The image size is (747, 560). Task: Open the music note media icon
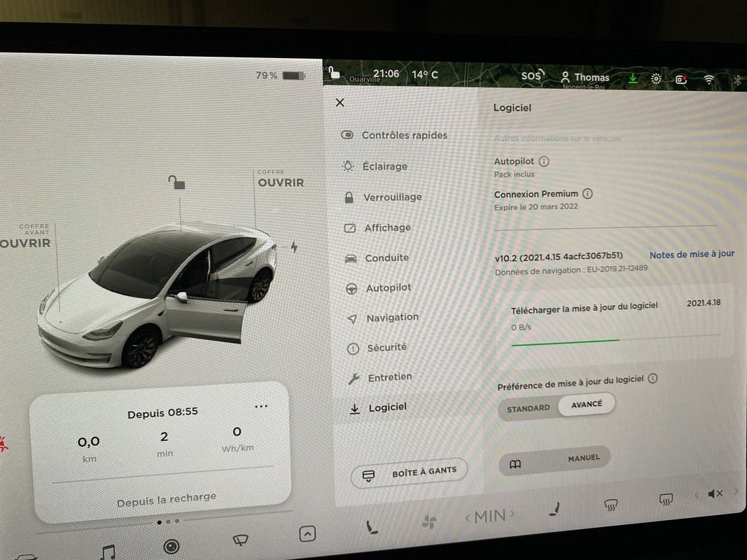coord(108,552)
